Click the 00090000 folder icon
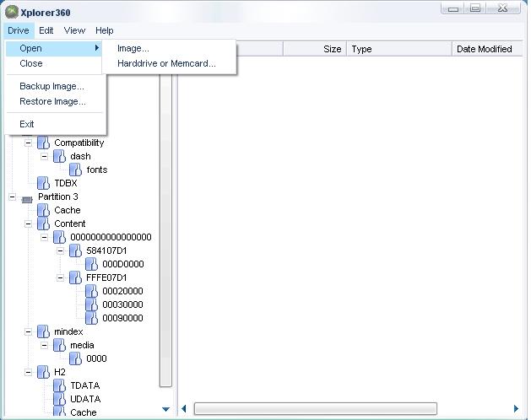This screenshot has width=531, height=420. [92, 318]
